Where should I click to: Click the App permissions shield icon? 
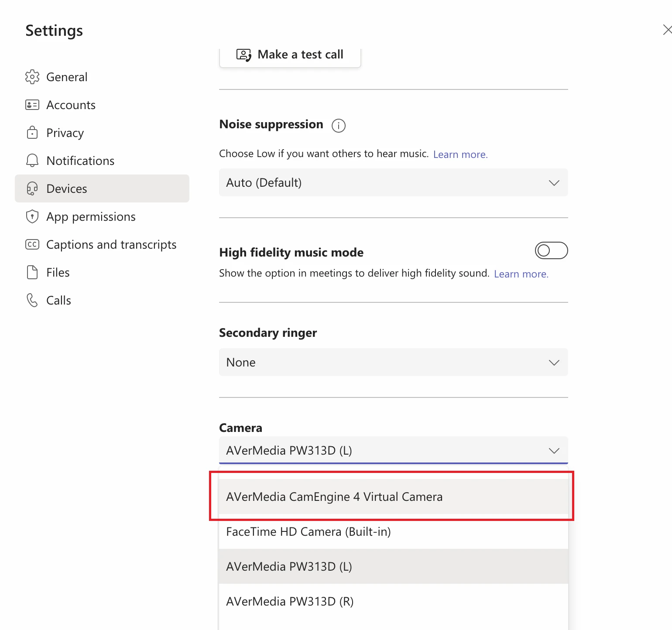pos(32,216)
